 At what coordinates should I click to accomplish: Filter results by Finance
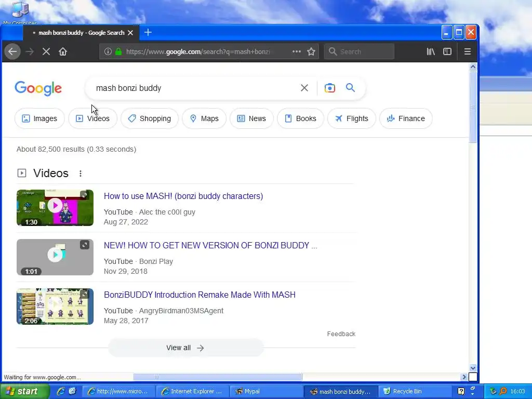tap(406, 118)
